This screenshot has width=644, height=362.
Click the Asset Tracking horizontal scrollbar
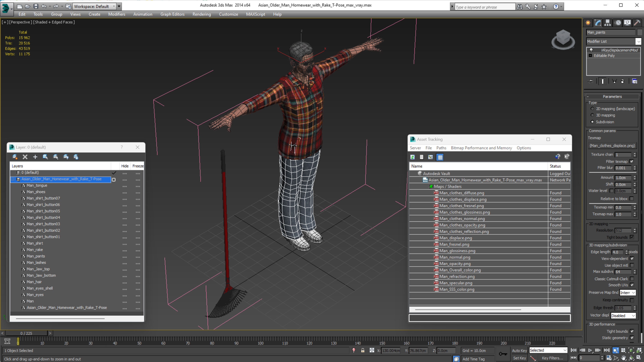click(468, 309)
